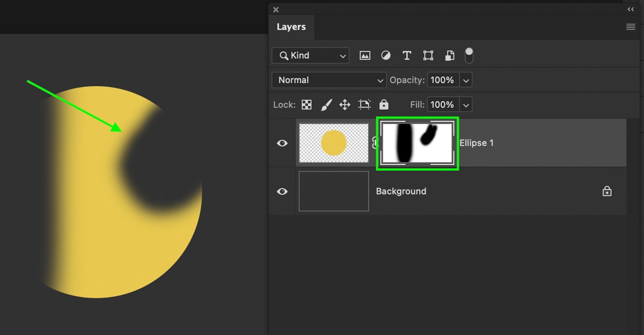Toggle layer filtering on/off switch
The width and height of the screenshot is (644, 335).
coord(469,55)
